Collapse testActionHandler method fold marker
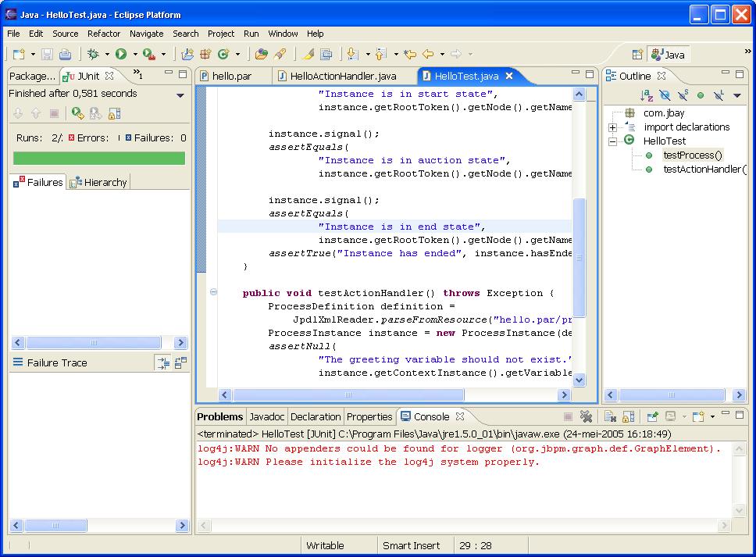Viewport: 756px width, 557px height. tap(213, 291)
